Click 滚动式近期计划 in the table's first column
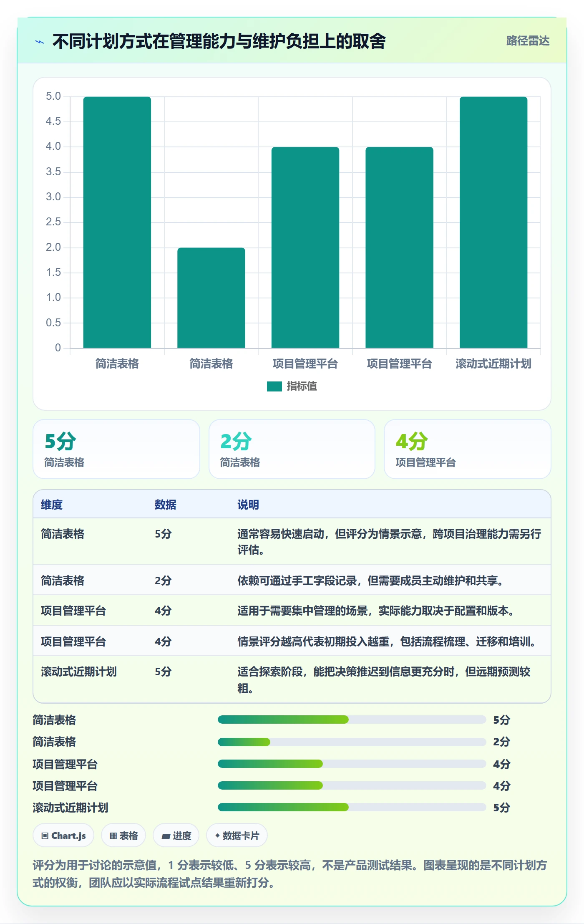 [79, 672]
